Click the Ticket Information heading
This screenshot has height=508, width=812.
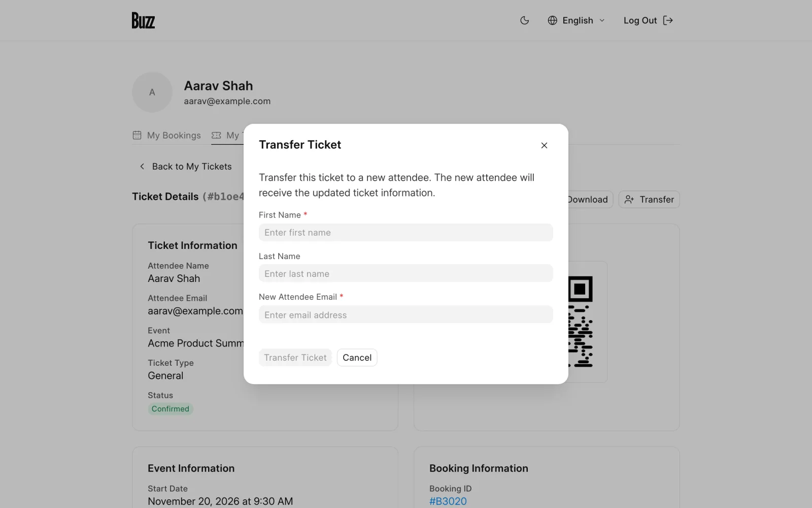(192, 245)
